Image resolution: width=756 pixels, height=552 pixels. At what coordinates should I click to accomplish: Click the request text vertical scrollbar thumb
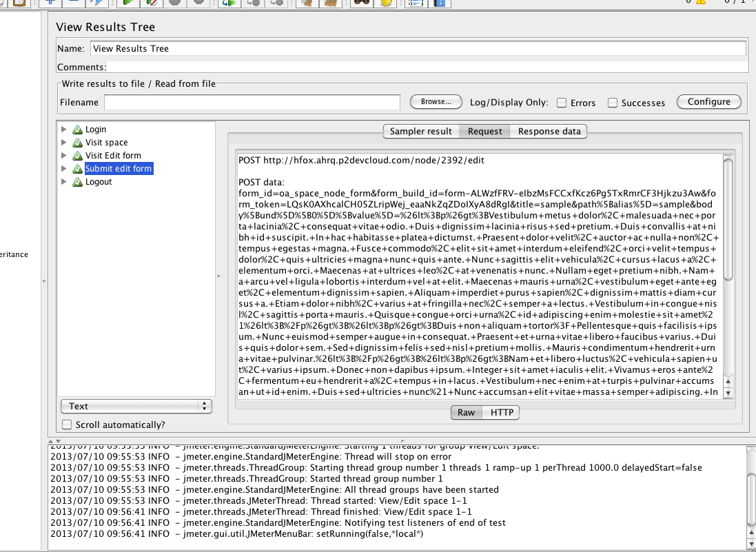click(728, 219)
